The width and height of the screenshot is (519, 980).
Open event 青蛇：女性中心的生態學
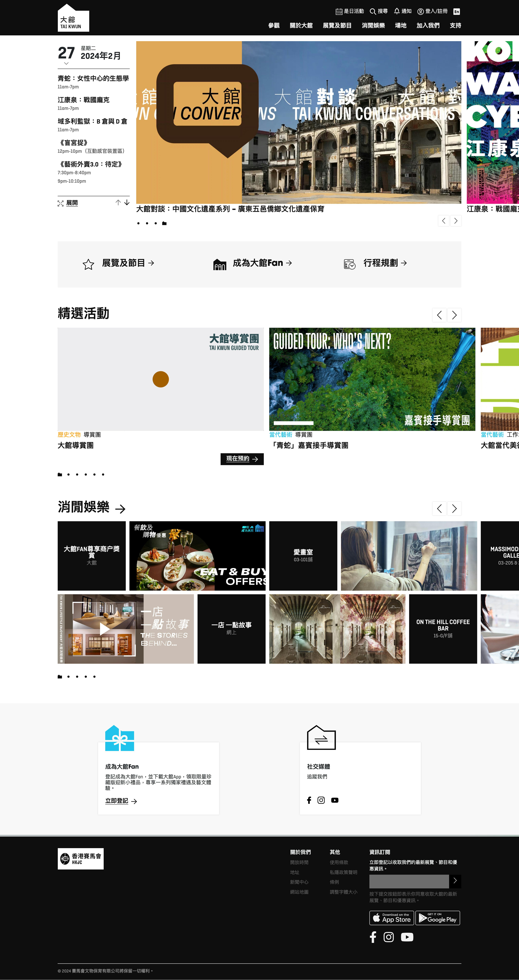(x=93, y=78)
